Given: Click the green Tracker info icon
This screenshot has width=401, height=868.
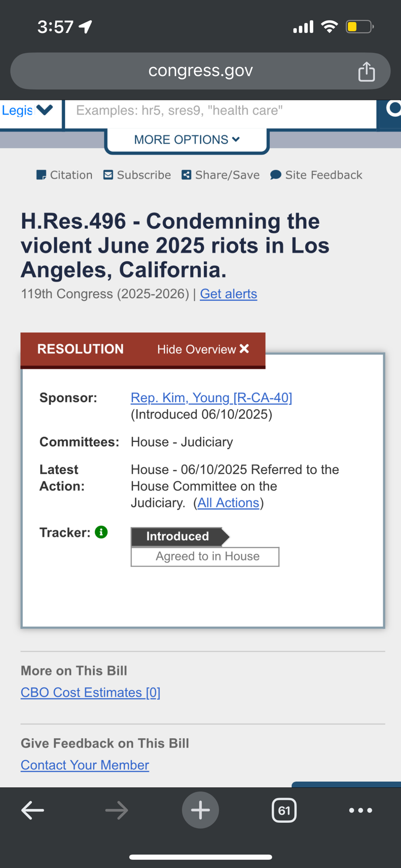Looking at the screenshot, I should point(101,532).
